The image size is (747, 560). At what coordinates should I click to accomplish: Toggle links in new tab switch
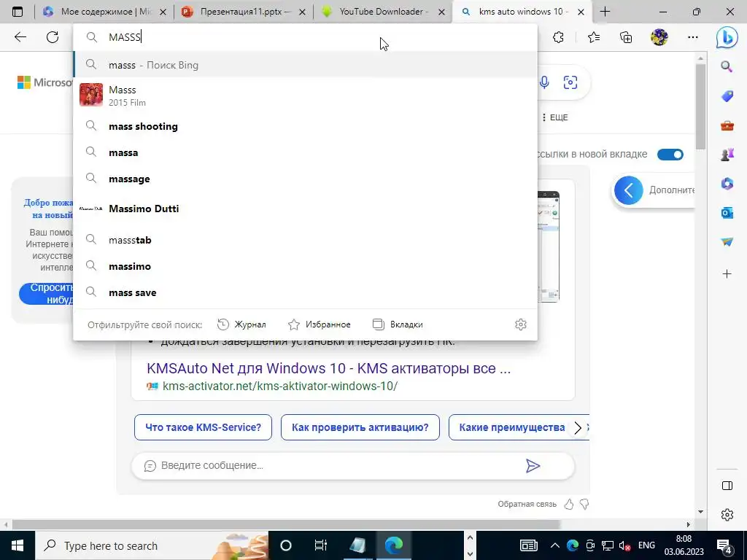pyautogui.click(x=670, y=155)
